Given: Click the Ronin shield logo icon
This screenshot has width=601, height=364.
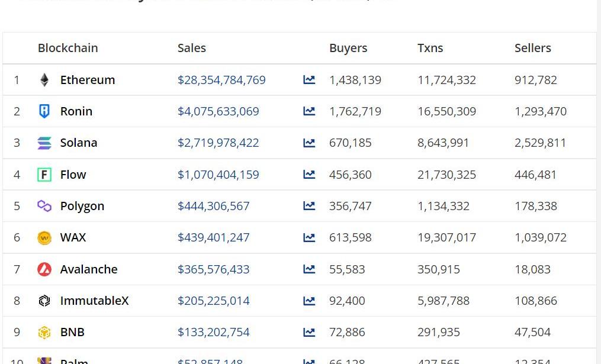Looking at the screenshot, I should [x=44, y=111].
